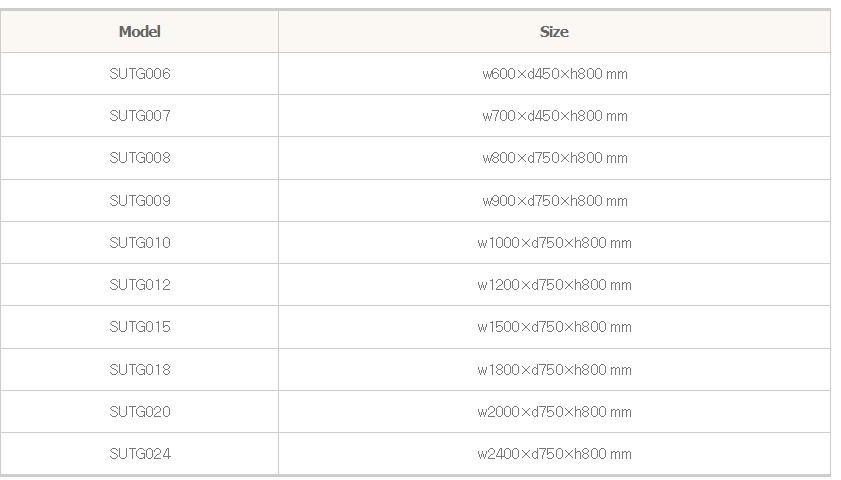The width and height of the screenshot is (841, 480).
Task: Click the w2400×d750×h800 mm size cell
Action: pyautogui.click(x=554, y=454)
